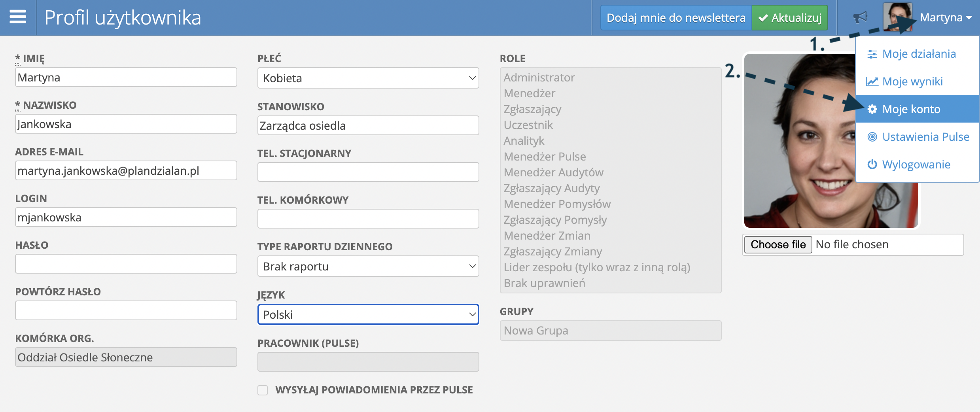Open the Type raportu dziennego dropdown
This screenshot has height=412, width=980.
click(x=368, y=266)
